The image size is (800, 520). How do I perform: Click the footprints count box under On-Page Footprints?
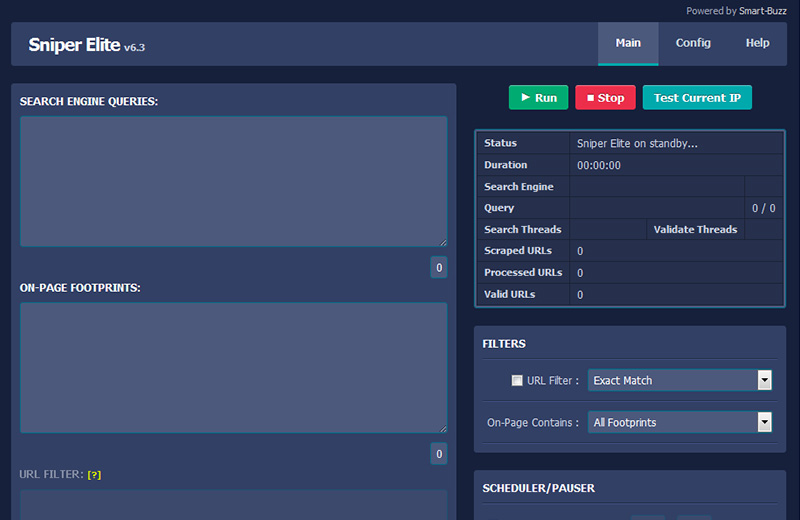[x=439, y=454]
